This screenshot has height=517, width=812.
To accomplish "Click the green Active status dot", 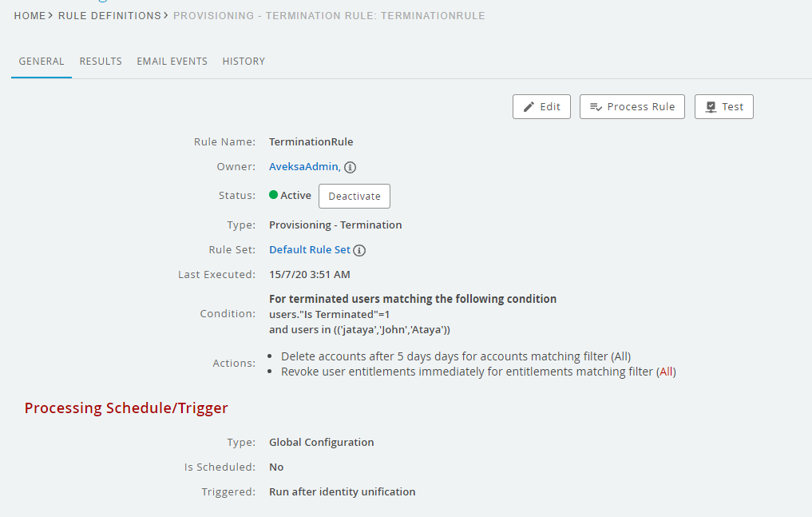I will (x=273, y=195).
